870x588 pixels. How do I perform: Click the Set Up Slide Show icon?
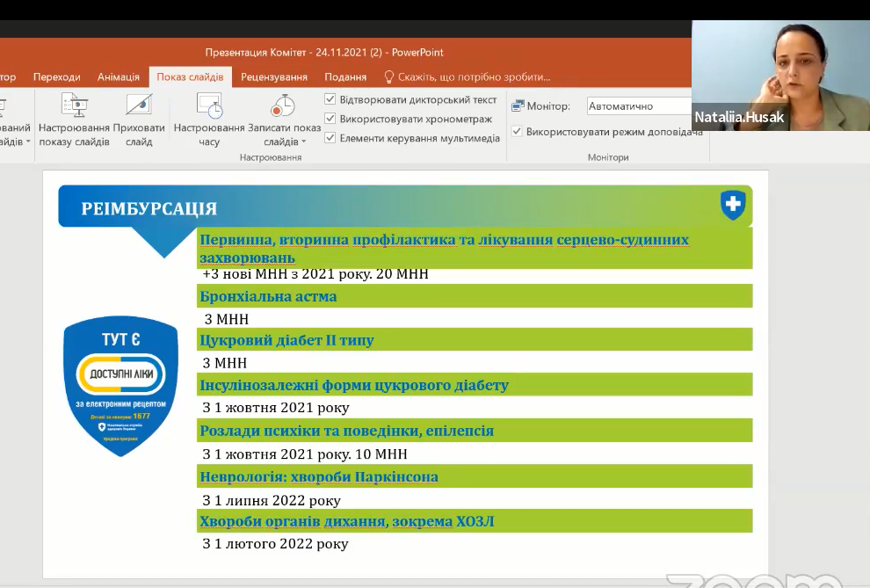click(74, 105)
